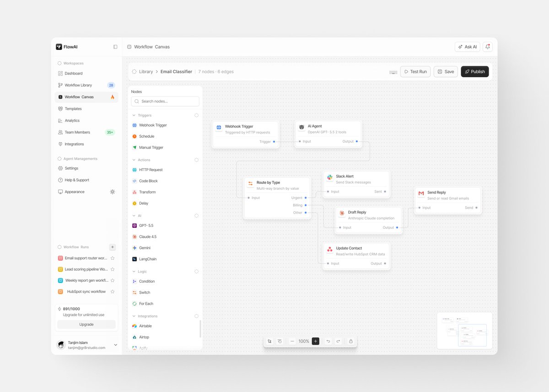Open Workflow Library in the sidebar

click(86, 85)
